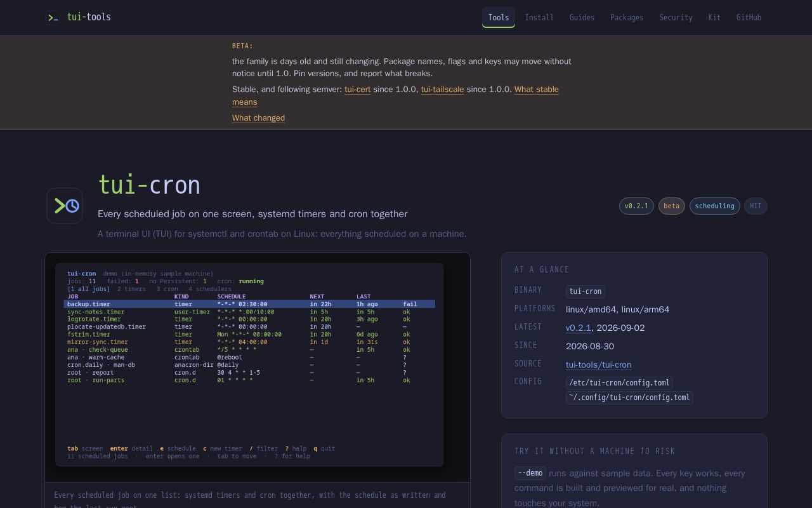The width and height of the screenshot is (812, 508).
Task: Click the --demo flag code chip
Action: tap(530, 473)
